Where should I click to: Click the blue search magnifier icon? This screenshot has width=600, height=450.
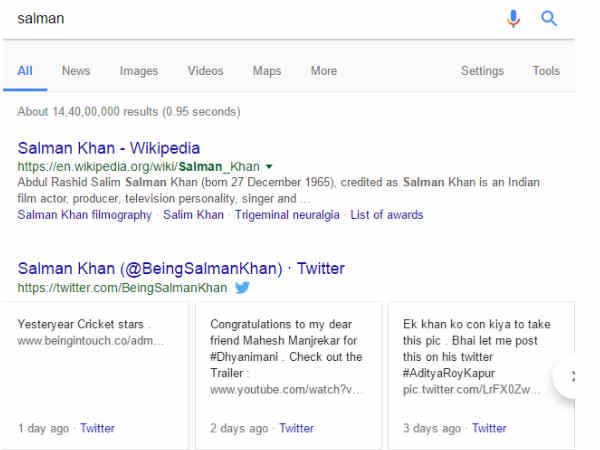coord(549,19)
